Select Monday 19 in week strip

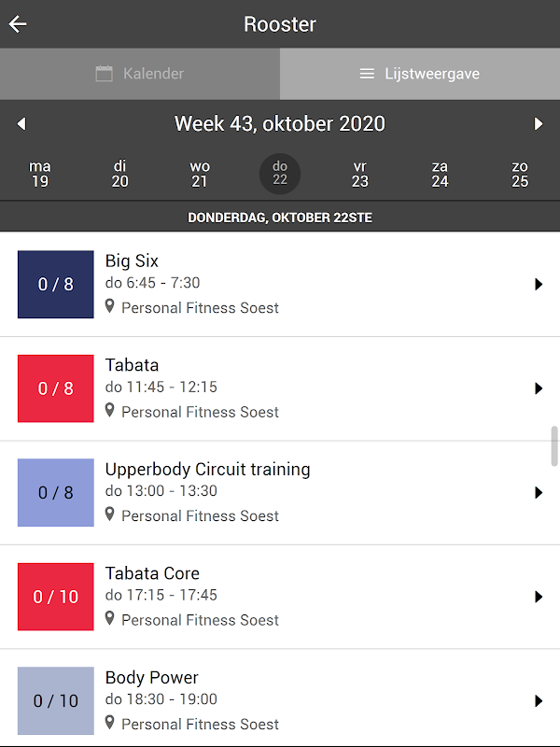pyautogui.click(x=40, y=174)
